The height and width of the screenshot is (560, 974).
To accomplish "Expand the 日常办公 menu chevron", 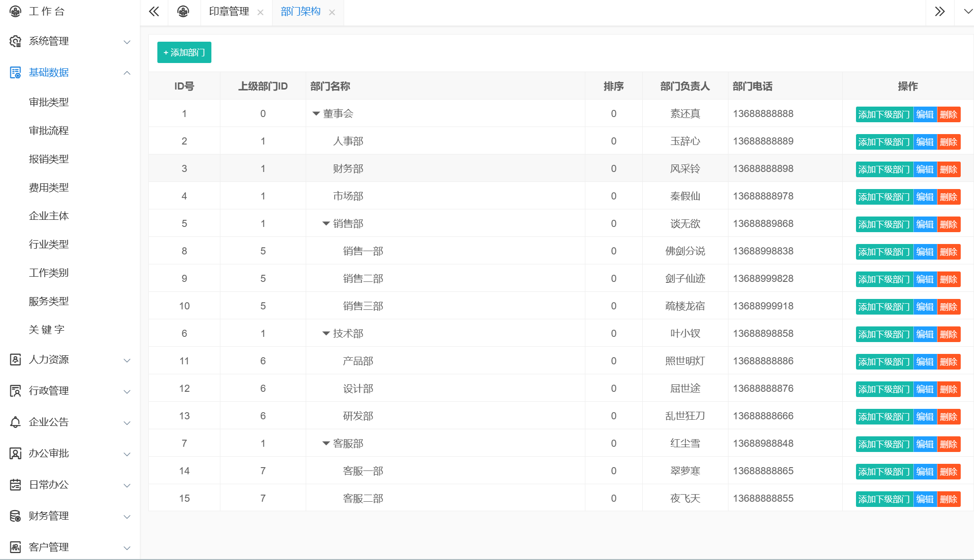I will click(127, 486).
